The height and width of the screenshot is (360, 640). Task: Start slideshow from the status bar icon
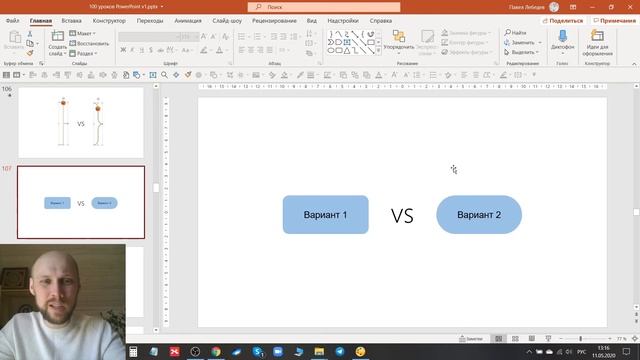[x=548, y=339]
